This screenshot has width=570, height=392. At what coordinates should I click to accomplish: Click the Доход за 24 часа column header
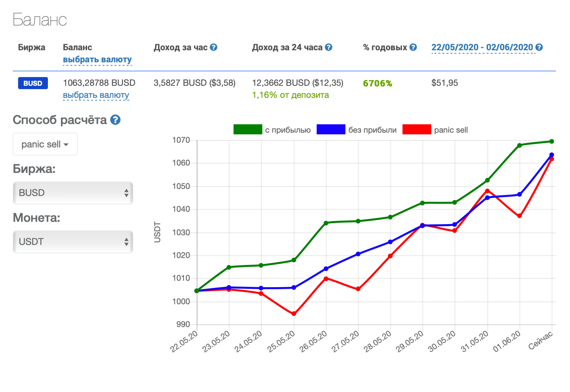click(x=287, y=47)
